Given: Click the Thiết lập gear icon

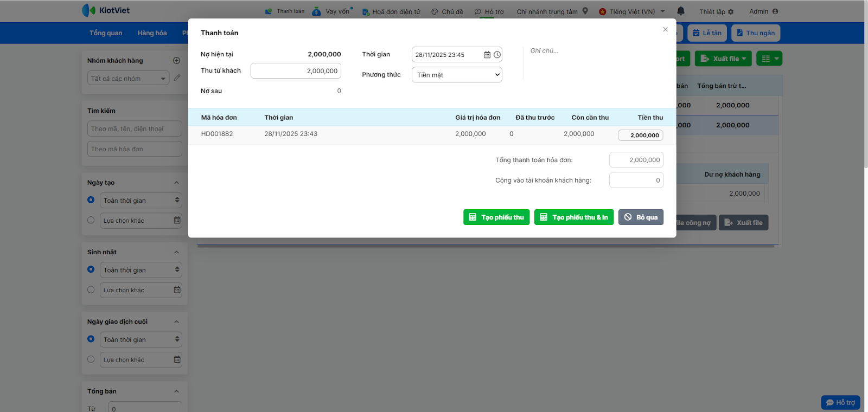Looking at the screenshot, I should pyautogui.click(x=731, y=11).
